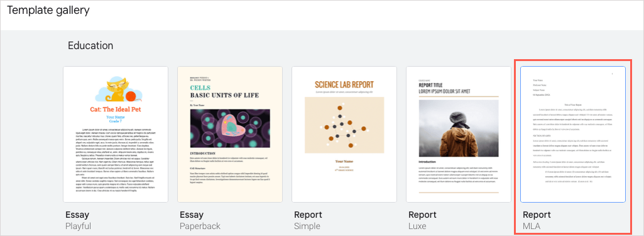Open the Report MLA template thumbnail
644x236 pixels.
573,134
